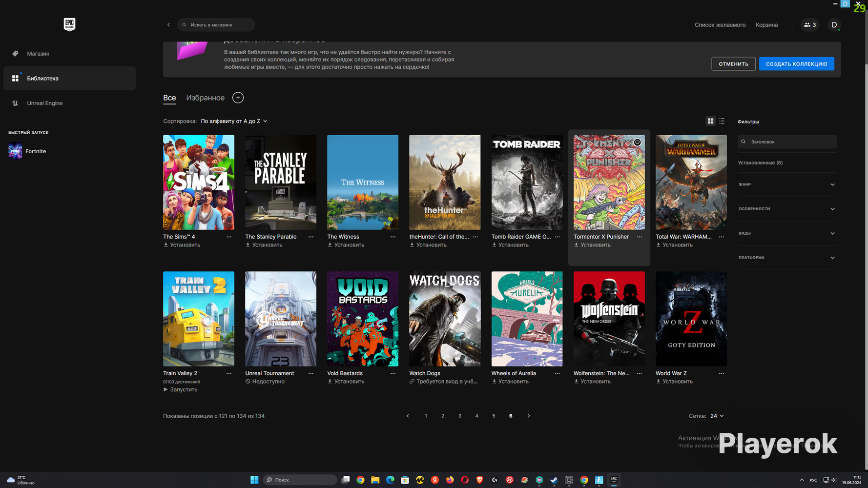Open the Список желаемого wishlist link
Screen dimensions: 868x488
pos(720,25)
